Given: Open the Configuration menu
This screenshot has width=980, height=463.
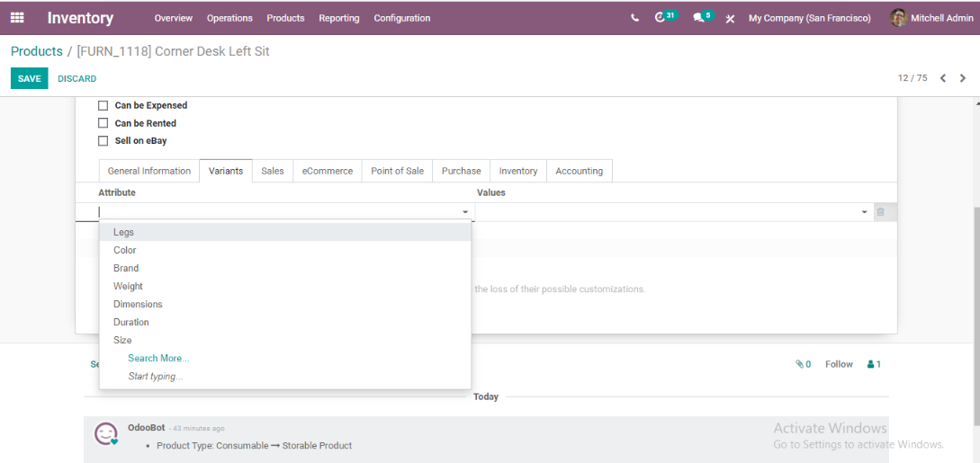Looking at the screenshot, I should point(402,18).
